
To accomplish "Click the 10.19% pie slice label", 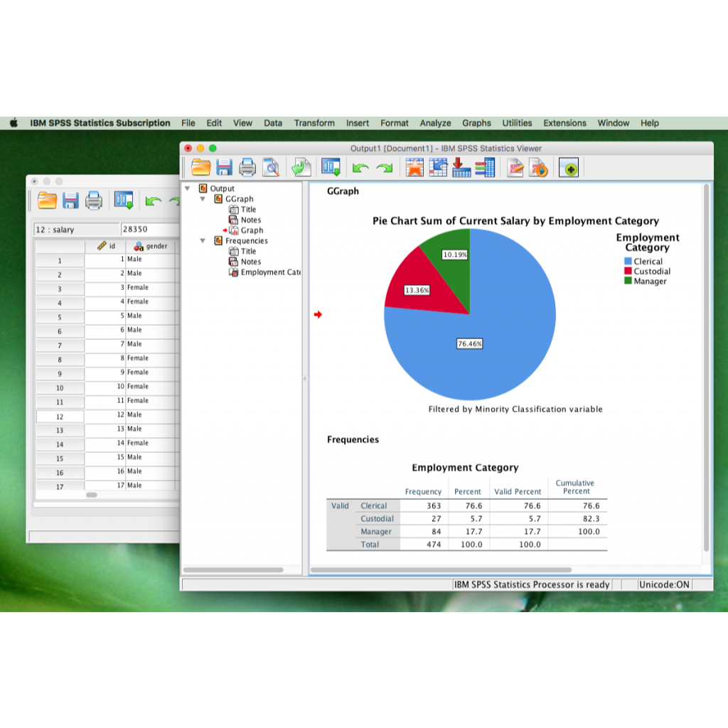I will coord(454,255).
